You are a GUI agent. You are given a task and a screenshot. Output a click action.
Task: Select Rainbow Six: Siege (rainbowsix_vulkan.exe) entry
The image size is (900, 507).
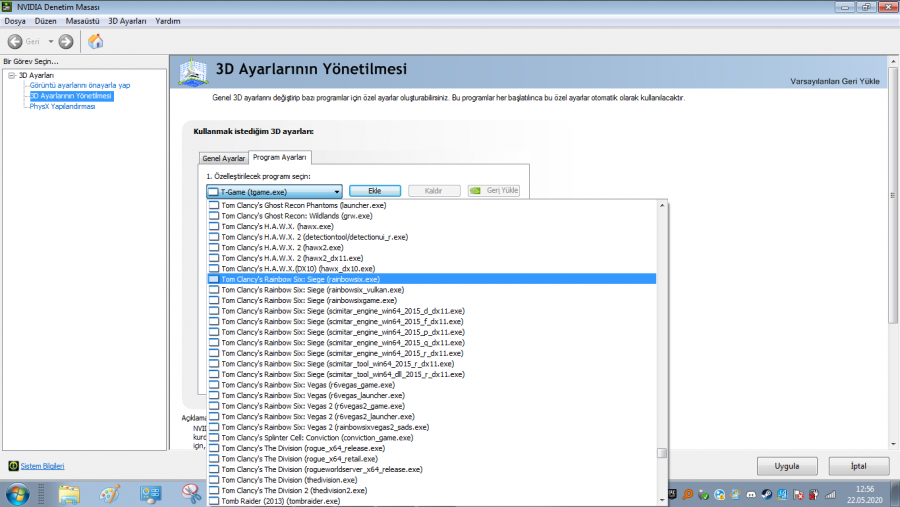click(432, 290)
